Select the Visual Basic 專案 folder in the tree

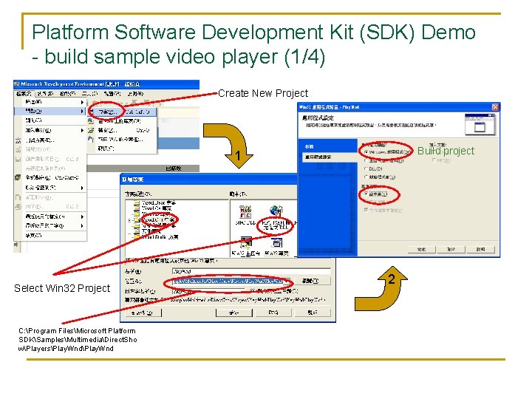coord(159,202)
